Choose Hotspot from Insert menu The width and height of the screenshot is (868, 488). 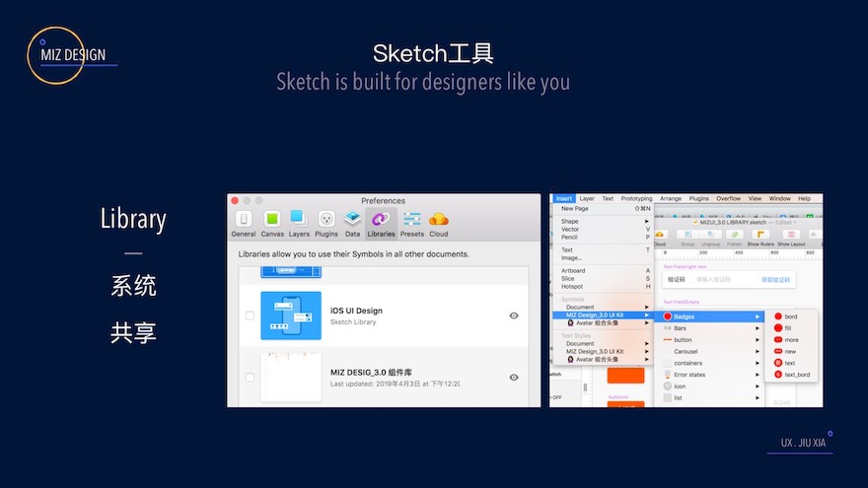604,286
